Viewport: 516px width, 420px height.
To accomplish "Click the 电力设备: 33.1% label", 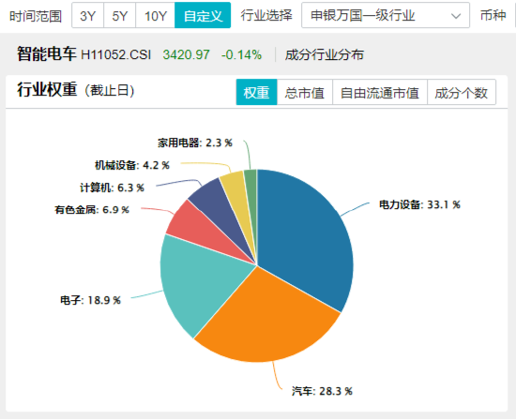I will (419, 204).
